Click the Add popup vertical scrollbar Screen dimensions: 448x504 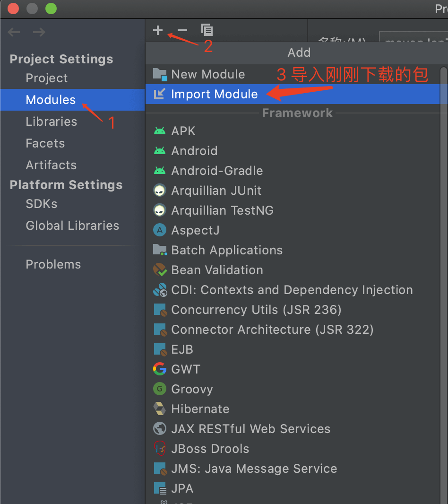coord(444,285)
